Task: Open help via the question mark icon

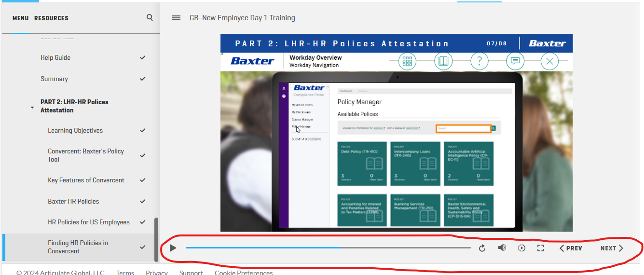Action: click(479, 61)
